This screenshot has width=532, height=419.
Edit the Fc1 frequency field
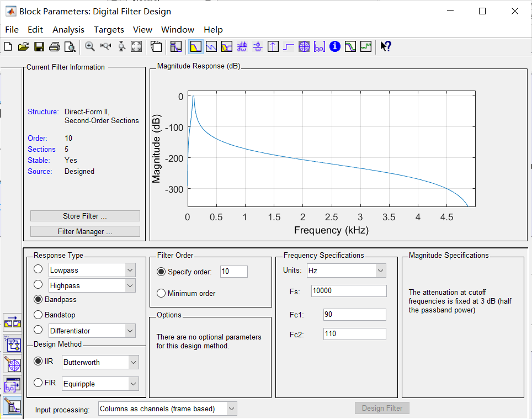354,314
